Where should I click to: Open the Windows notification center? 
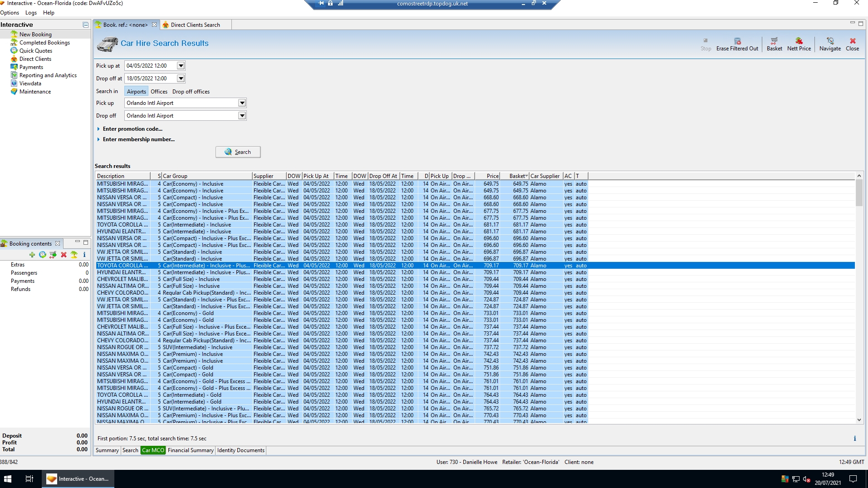(853, 479)
